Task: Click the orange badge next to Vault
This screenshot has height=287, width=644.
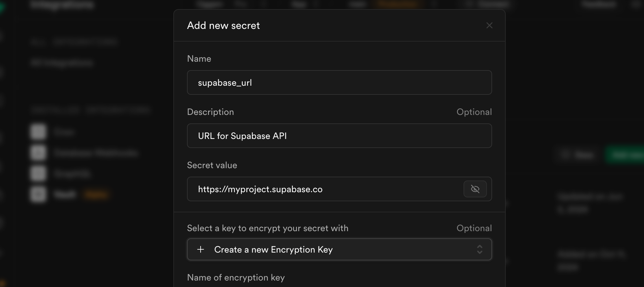Action: point(96,194)
